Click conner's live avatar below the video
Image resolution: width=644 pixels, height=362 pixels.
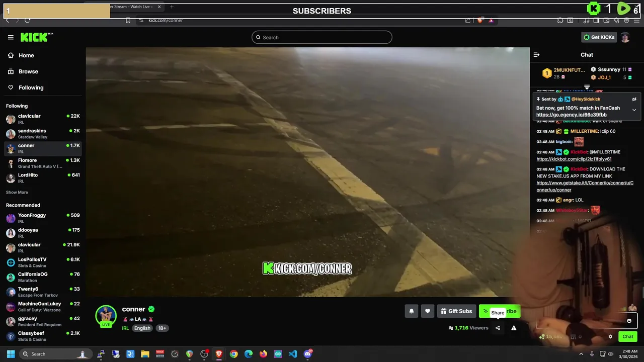click(x=106, y=316)
